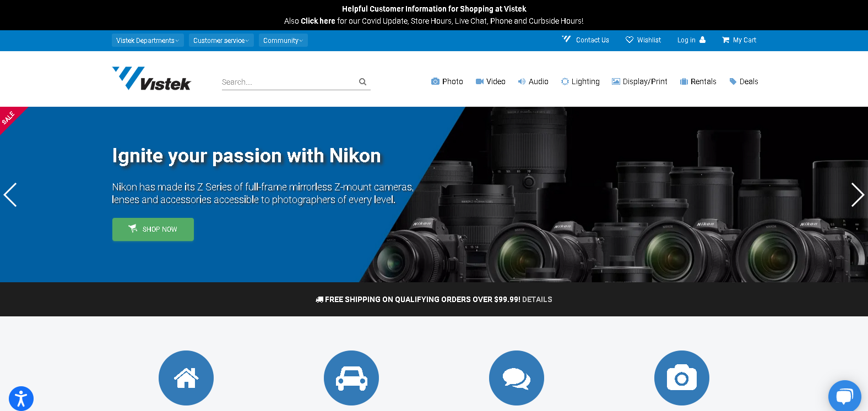Screen dimensions: 868x411
Task: Click the 'Click here' Covid update link
Action: (x=318, y=21)
